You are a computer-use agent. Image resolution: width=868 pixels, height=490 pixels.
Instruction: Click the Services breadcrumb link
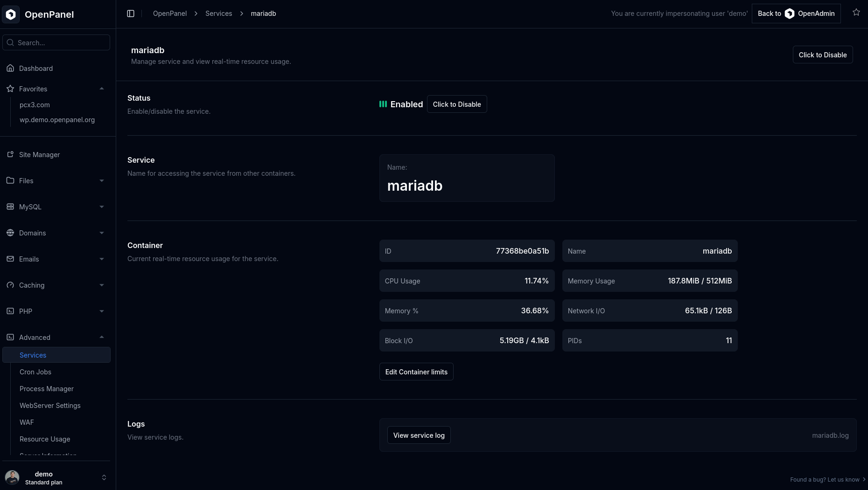coord(218,14)
